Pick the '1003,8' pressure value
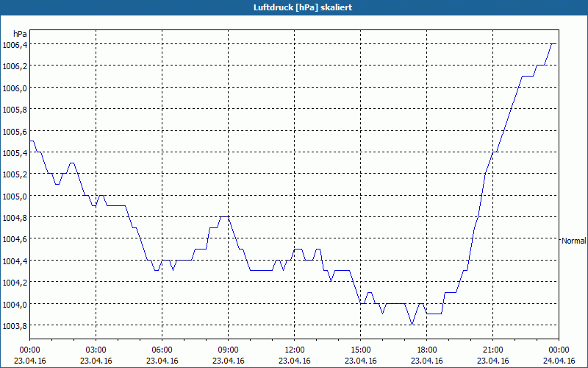The width and height of the screenshot is (588, 368). point(15,325)
